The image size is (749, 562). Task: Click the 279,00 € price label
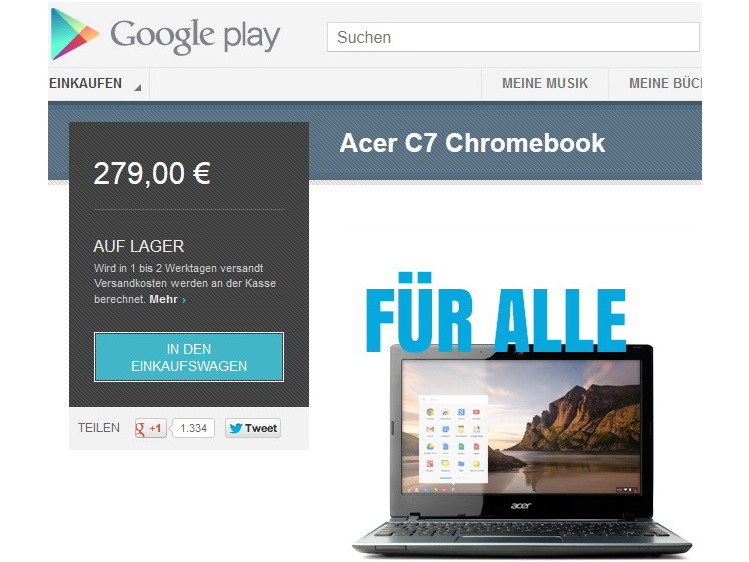coord(152,173)
